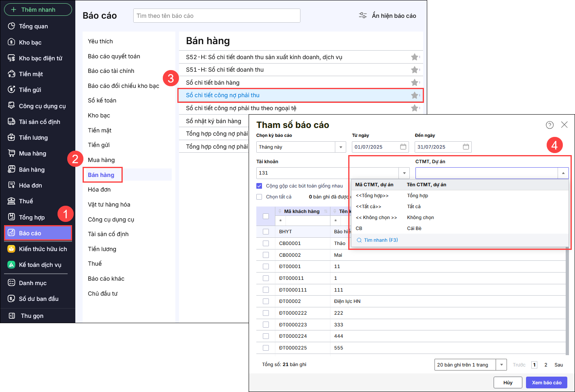Click the Xem báo cáo button
The width and height of the screenshot is (575, 392).
coord(547,383)
